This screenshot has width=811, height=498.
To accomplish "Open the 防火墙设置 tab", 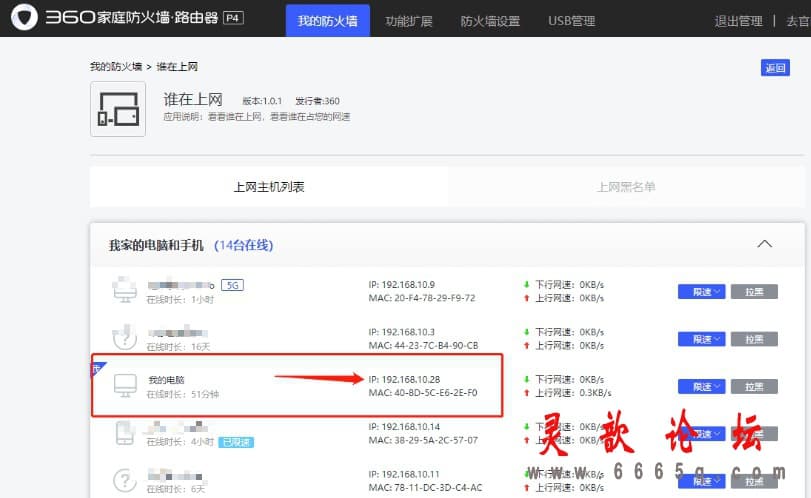I will point(490,21).
